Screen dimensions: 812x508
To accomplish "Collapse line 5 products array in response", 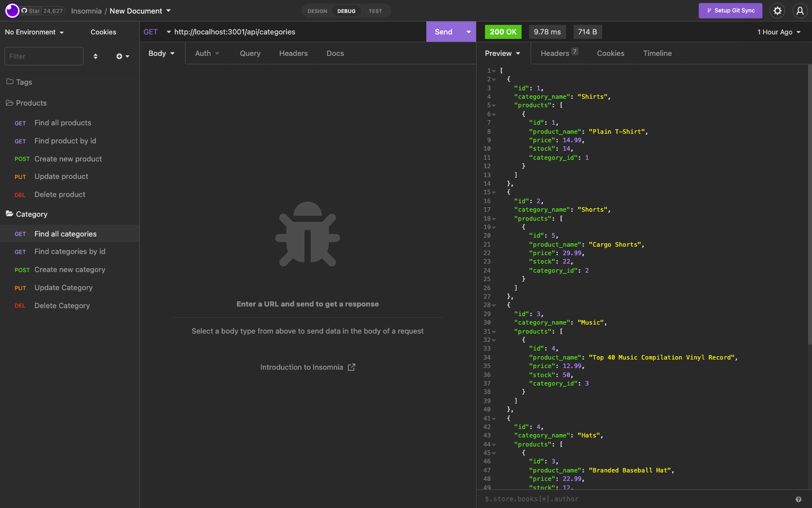I will click(x=493, y=105).
